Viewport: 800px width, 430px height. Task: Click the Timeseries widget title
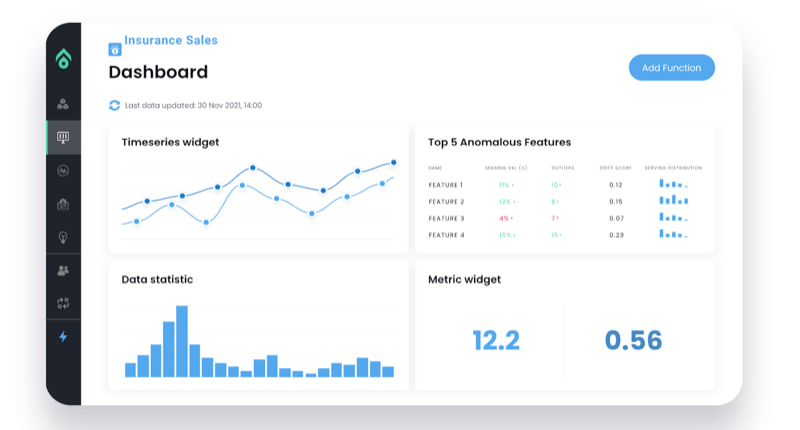coord(170,142)
